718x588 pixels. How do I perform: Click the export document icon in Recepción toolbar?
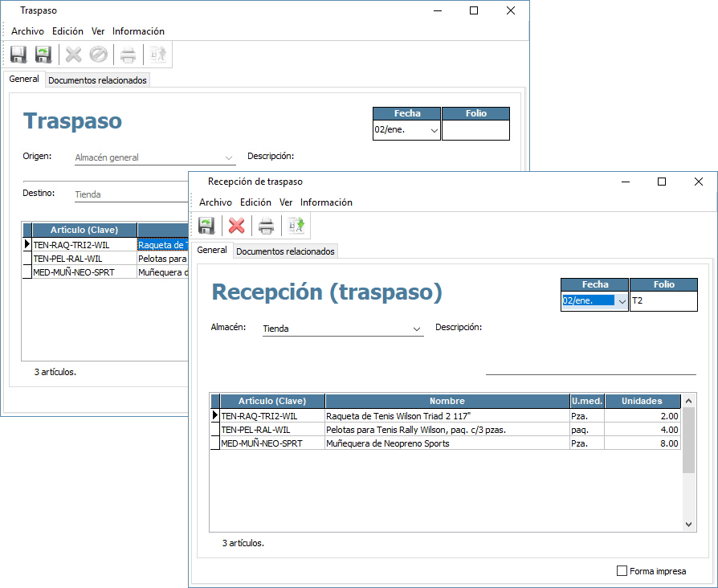(x=295, y=226)
